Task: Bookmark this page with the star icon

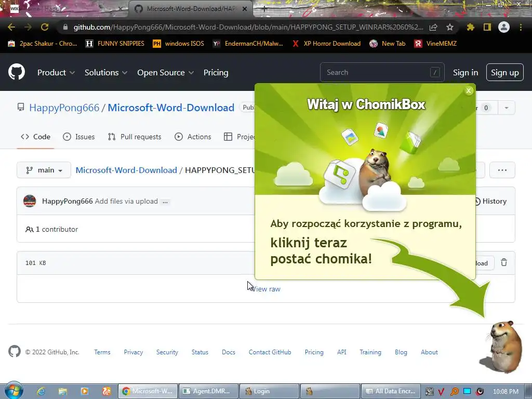Action: pos(450,27)
